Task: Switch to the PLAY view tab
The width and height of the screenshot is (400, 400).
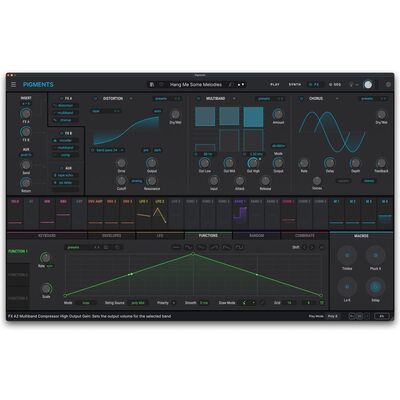Action: [x=275, y=85]
